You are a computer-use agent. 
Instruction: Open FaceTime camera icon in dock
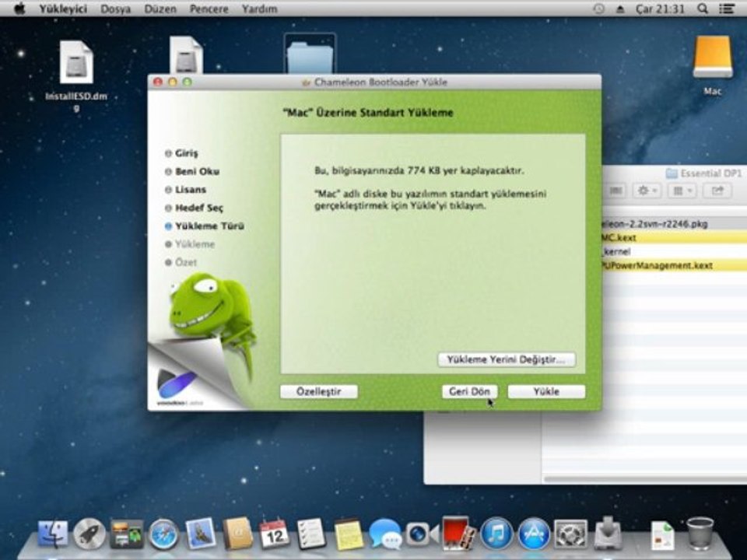click(x=422, y=534)
